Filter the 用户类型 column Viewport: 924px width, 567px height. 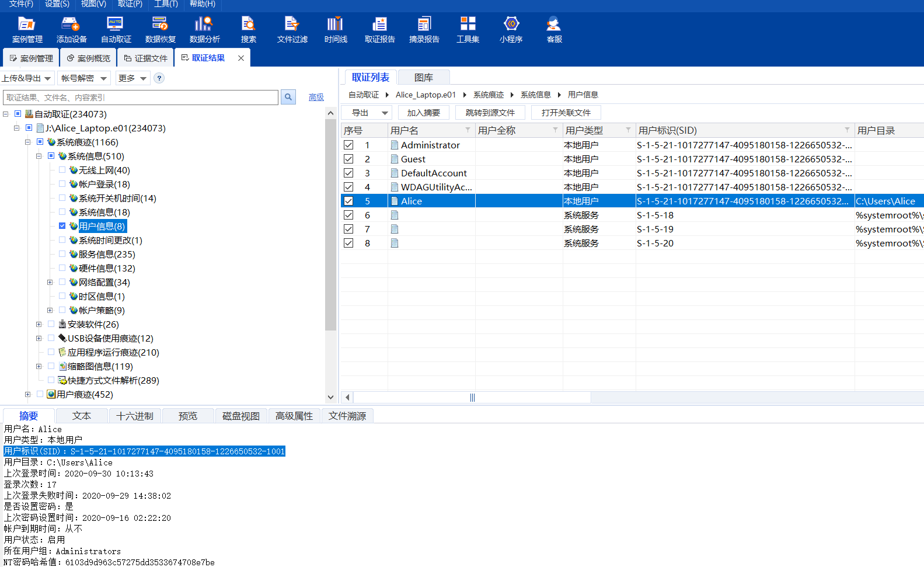pos(628,130)
